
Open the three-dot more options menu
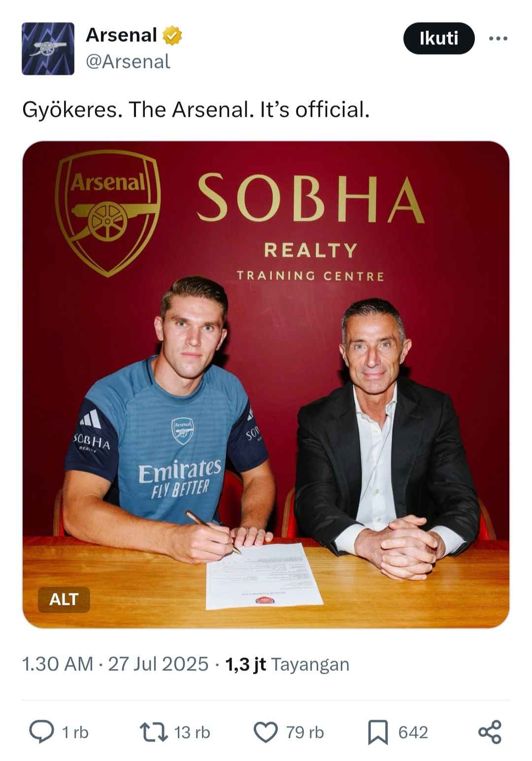(x=498, y=38)
